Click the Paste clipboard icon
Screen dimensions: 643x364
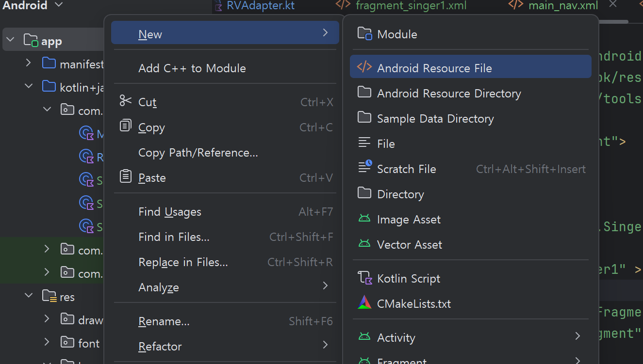tap(126, 177)
